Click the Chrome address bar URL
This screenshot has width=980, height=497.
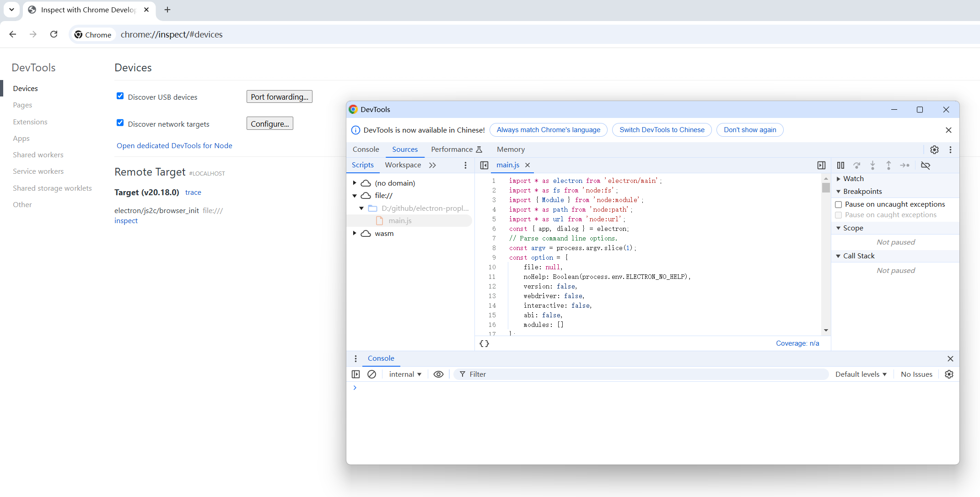[x=172, y=34]
